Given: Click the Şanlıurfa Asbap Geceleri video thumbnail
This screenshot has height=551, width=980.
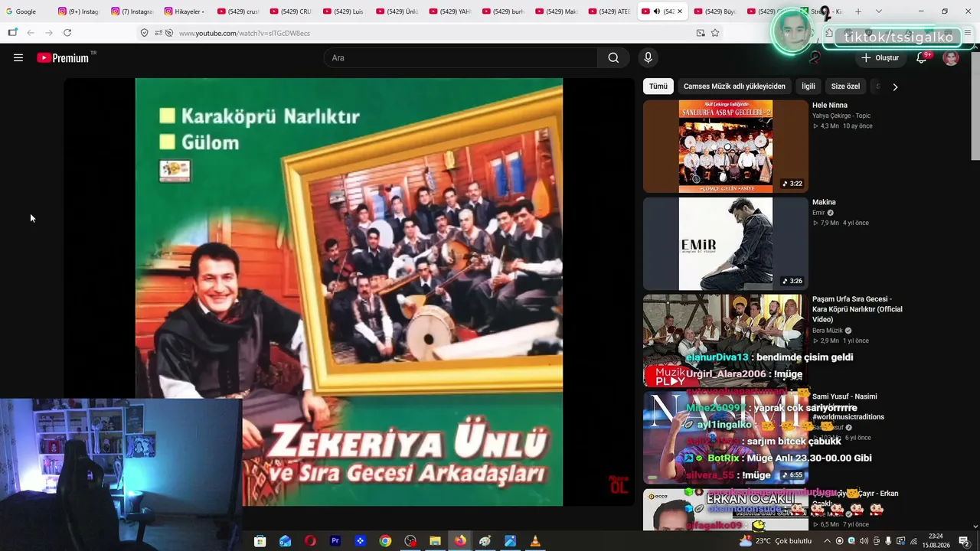Looking at the screenshot, I should point(726,146).
